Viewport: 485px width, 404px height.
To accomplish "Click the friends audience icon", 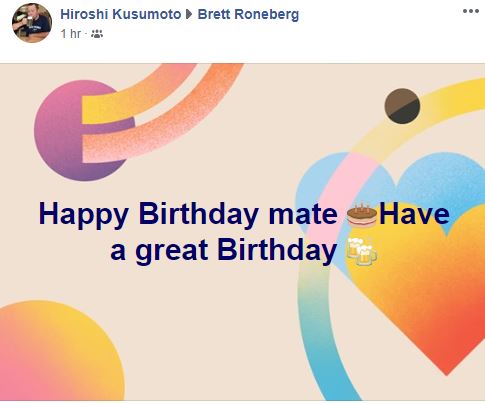I will pos(97,34).
